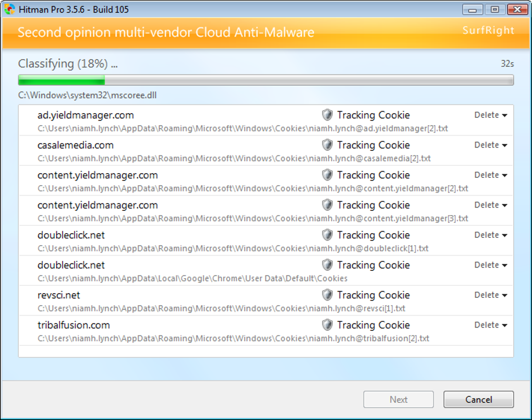Click the shield icon beside casalemedia.com

click(x=327, y=145)
